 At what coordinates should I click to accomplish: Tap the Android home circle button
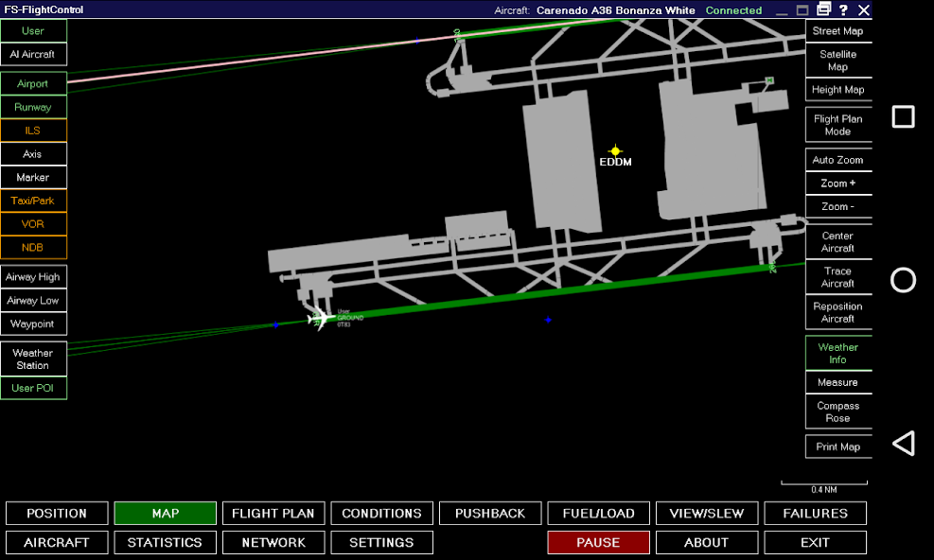[903, 280]
